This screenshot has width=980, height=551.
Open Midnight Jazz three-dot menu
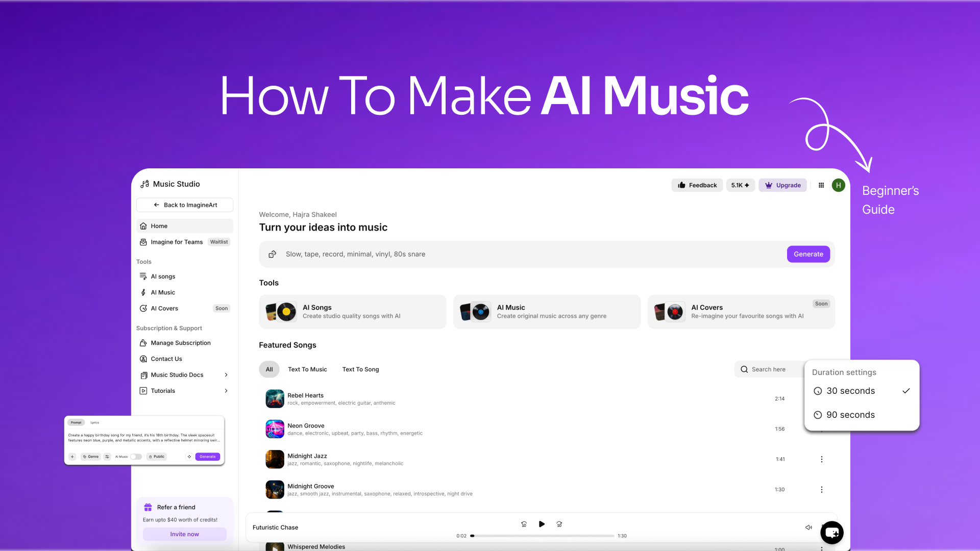(x=821, y=459)
